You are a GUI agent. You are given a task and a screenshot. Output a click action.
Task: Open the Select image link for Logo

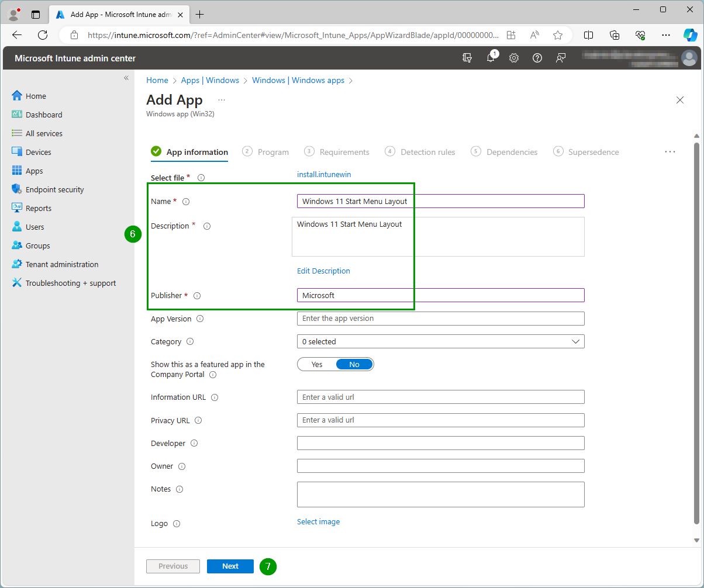[x=318, y=521]
